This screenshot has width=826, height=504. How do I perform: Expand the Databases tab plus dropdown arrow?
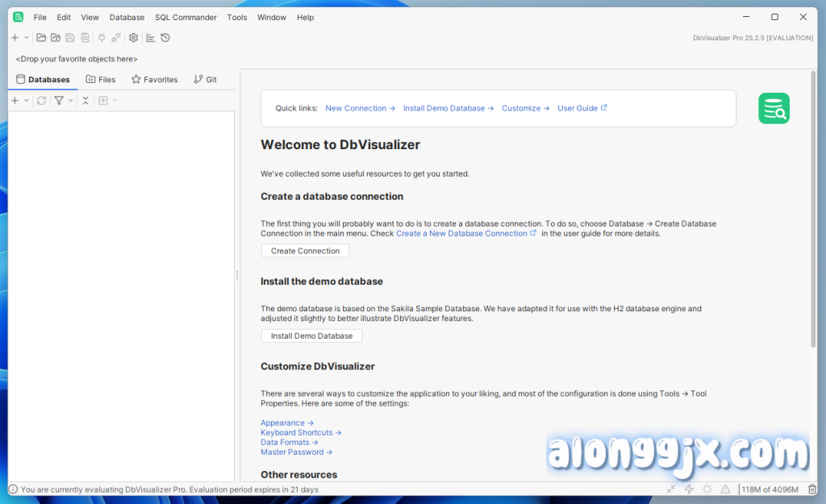(27, 101)
